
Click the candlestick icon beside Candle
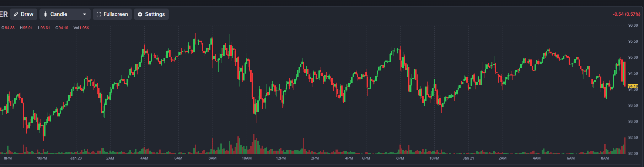click(45, 14)
